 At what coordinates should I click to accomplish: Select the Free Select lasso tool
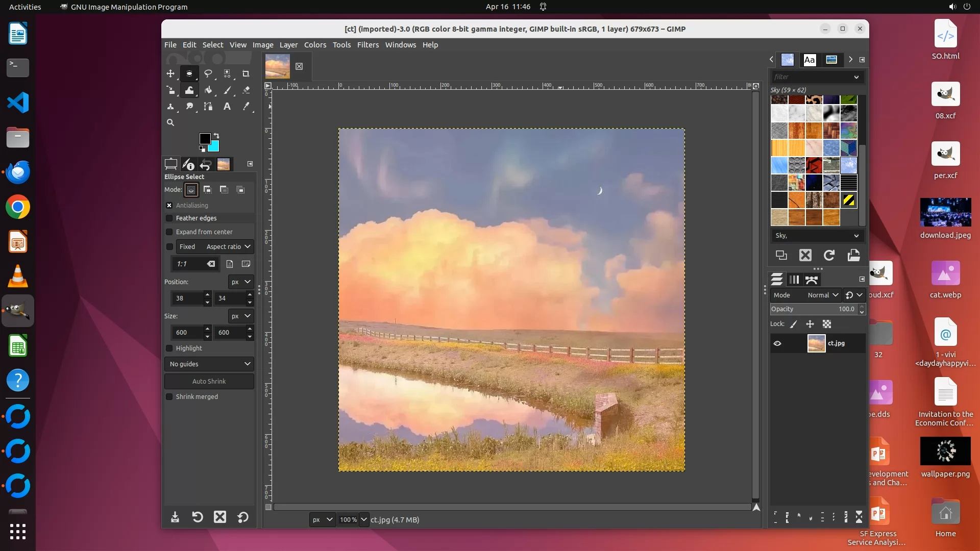[x=208, y=73]
